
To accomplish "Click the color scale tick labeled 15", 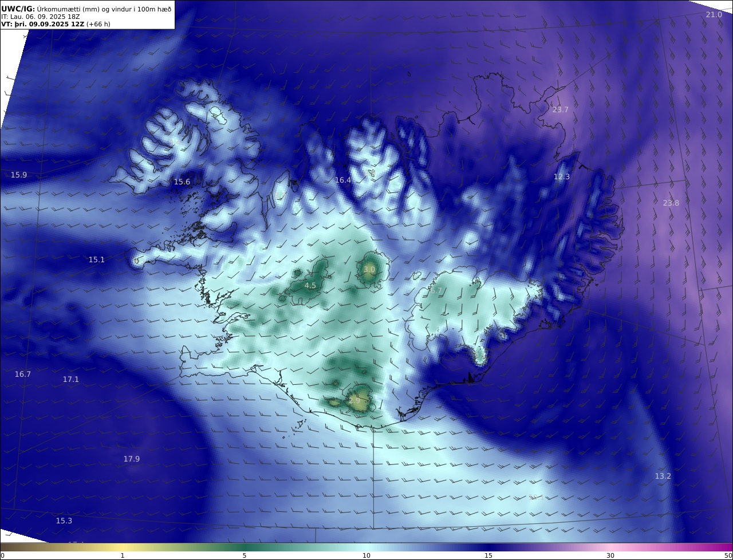I will pyautogui.click(x=488, y=555).
